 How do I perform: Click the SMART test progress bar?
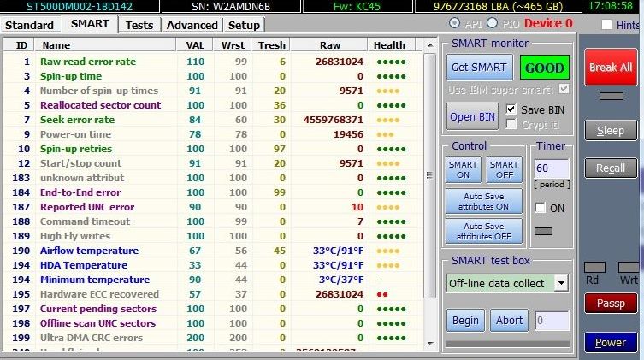[508, 344]
